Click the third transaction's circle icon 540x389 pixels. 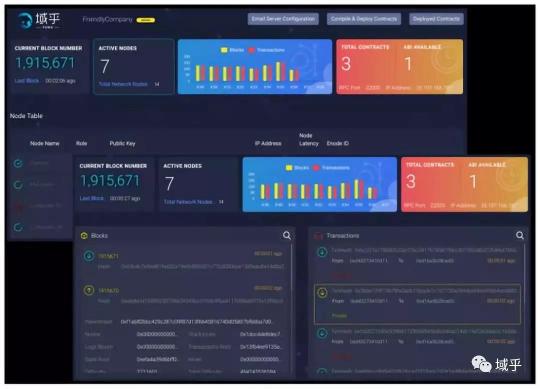(x=322, y=334)
